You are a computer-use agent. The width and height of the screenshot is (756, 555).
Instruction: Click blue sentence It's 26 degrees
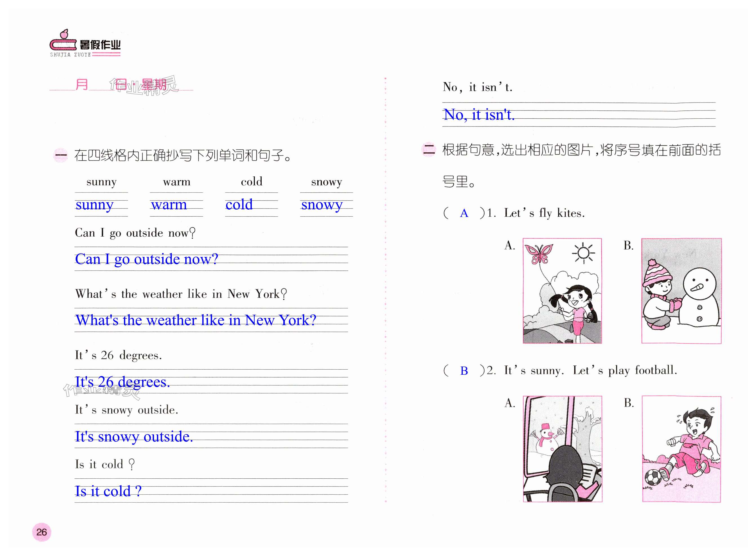coord(122,382)
